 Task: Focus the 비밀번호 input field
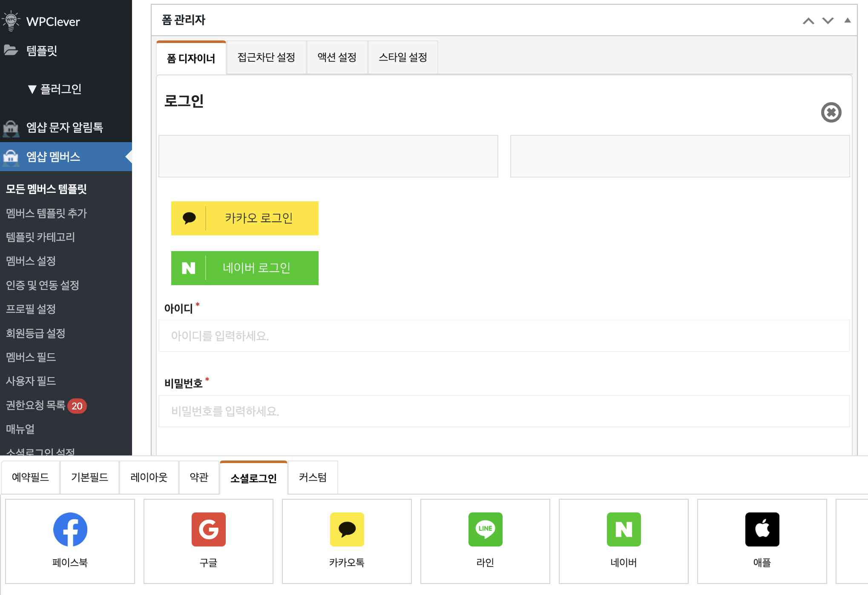504,411
